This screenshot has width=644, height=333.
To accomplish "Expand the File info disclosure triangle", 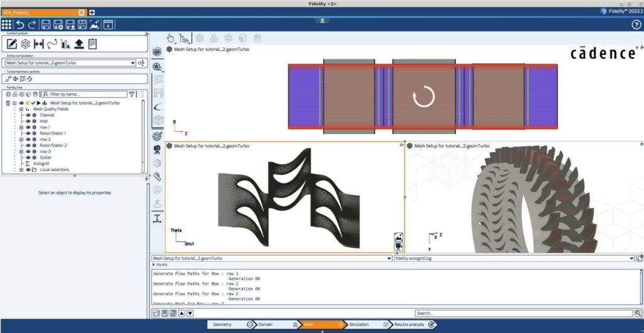I will pyautogui.click(x=153, y=265).
